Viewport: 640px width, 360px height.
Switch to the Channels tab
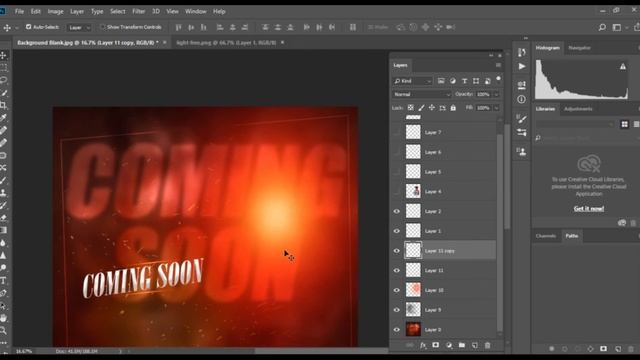coord(546,236)
